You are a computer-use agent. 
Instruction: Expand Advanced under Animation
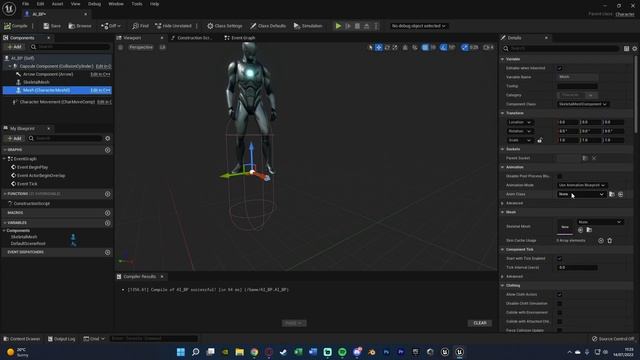coord(502,203)
